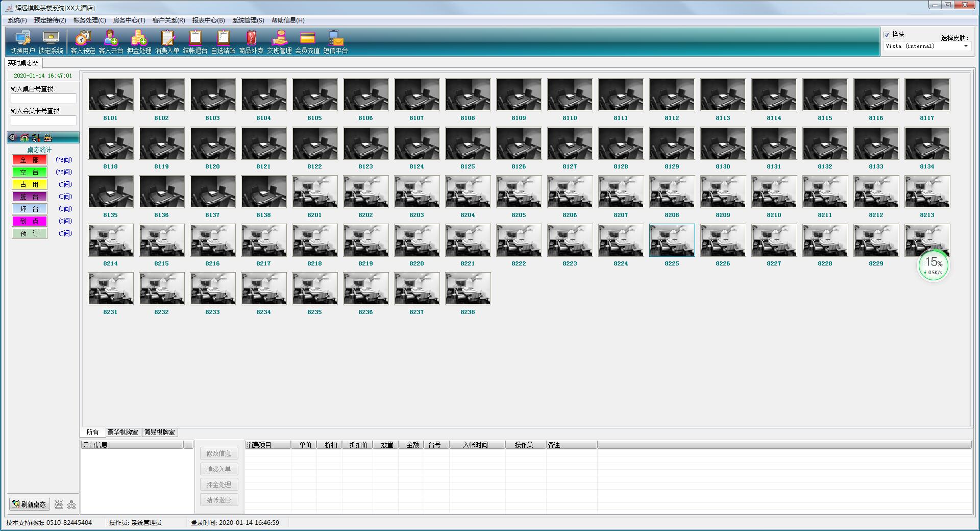980x531 pixels.
Task: Click the 金额 column header
Action: click(x=411, y=445)
